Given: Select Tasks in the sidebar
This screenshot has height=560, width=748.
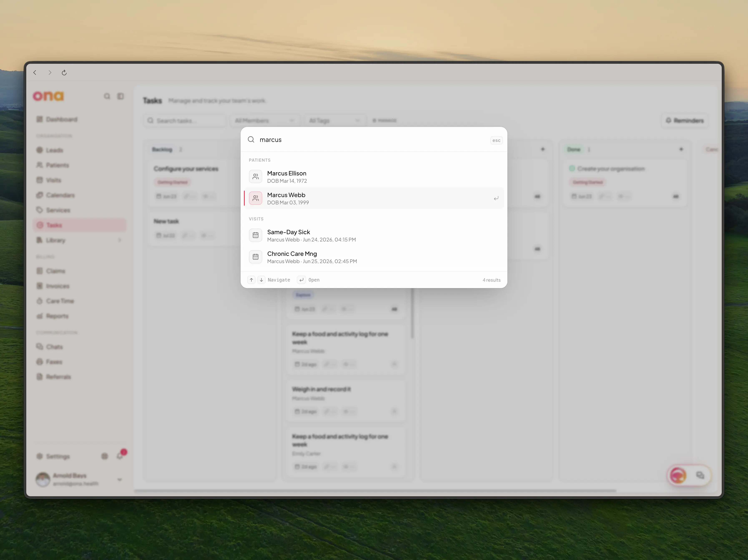Looking at the screenshot, I should click(80, 225).
